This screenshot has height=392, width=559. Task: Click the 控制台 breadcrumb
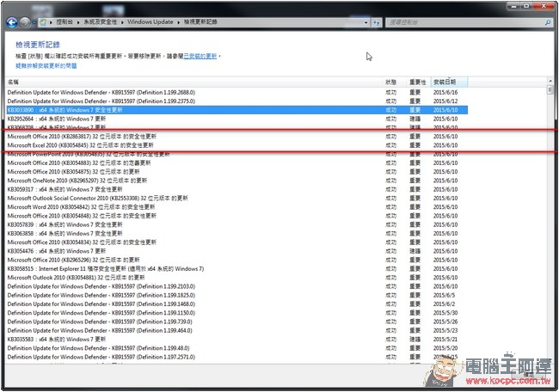coord(64,21)
